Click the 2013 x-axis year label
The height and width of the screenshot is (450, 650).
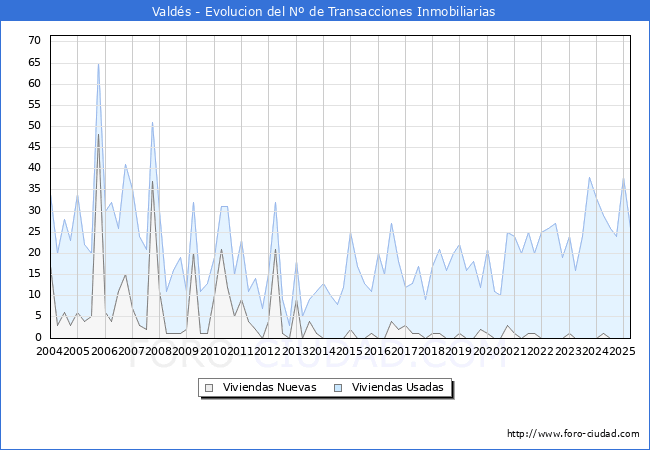coord(295,351)
